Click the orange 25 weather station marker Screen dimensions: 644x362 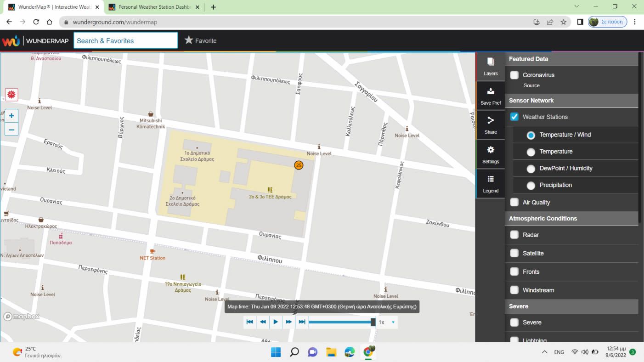click(299, 165)
